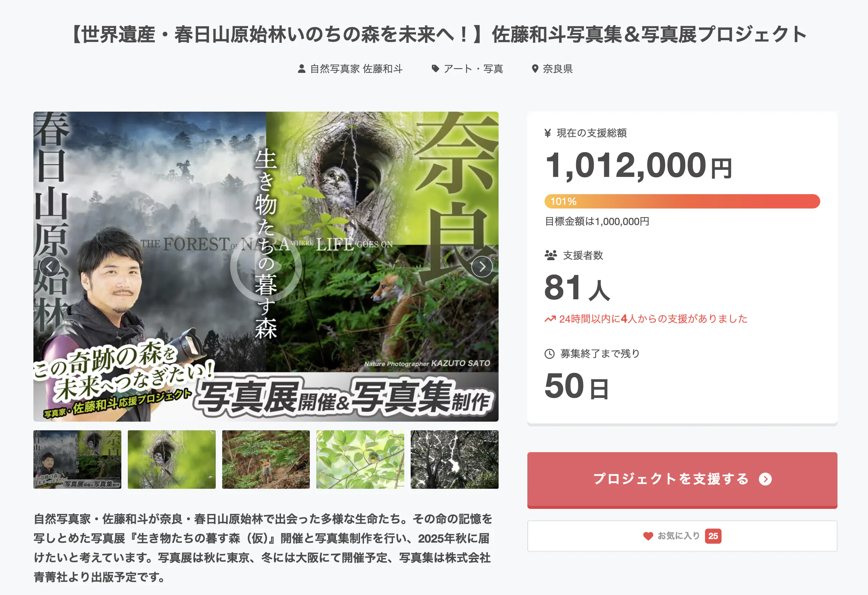Toggle the heart favorite icon

[x=648, y=536]
